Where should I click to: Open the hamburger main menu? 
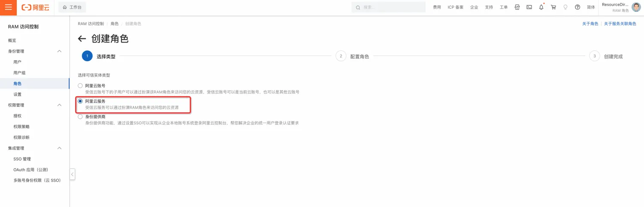coord(9,7)
